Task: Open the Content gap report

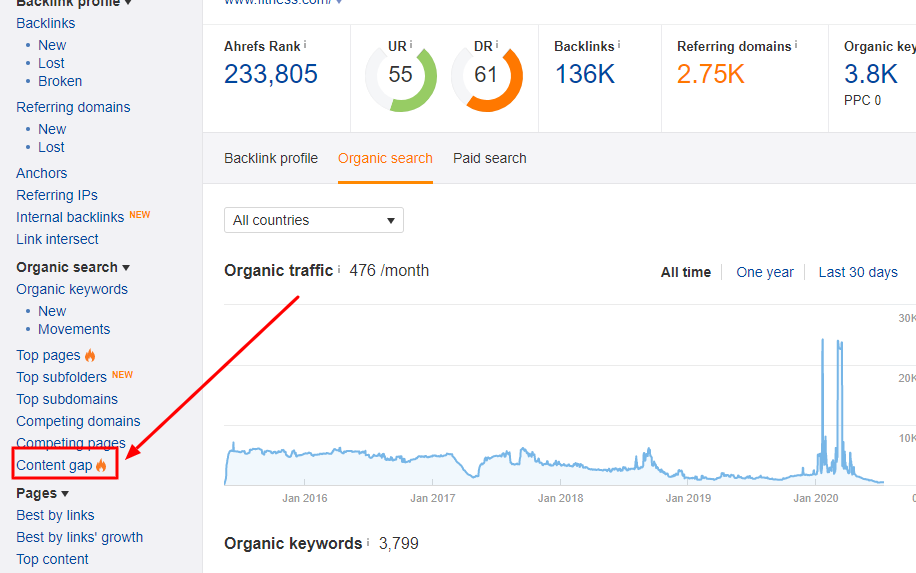Action: (x=54, y=466)
